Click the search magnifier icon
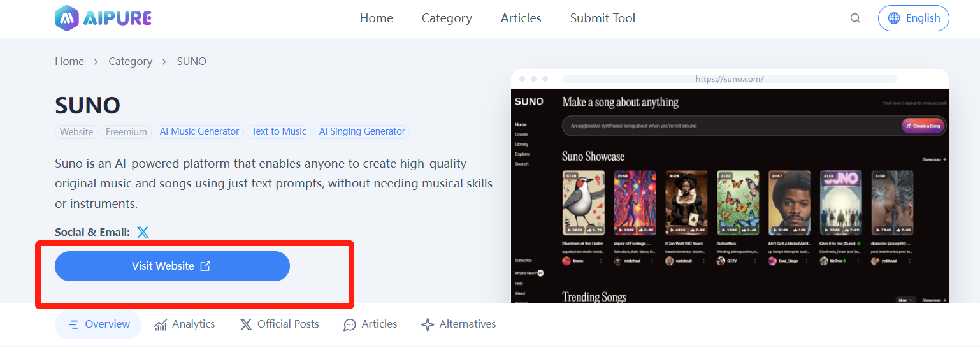The width and height of the screenshot is (980, 350). [x=855, y=18]
